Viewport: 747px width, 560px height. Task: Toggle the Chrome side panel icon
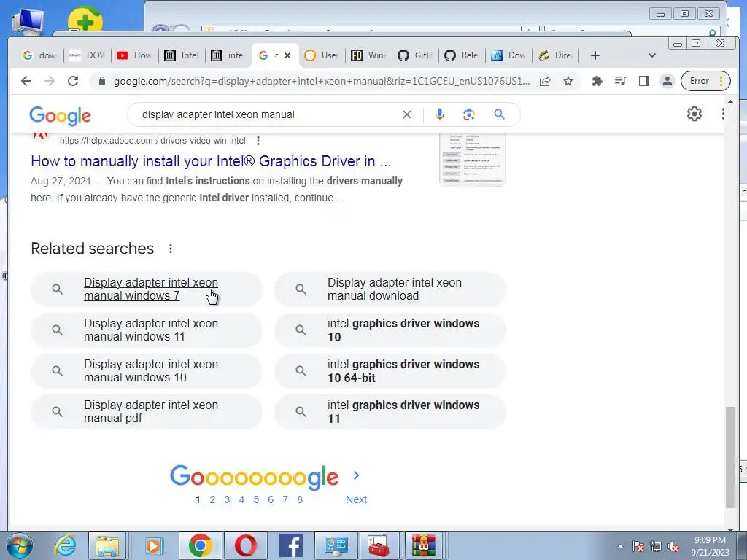pyautogui.click(x=644, y=81)
